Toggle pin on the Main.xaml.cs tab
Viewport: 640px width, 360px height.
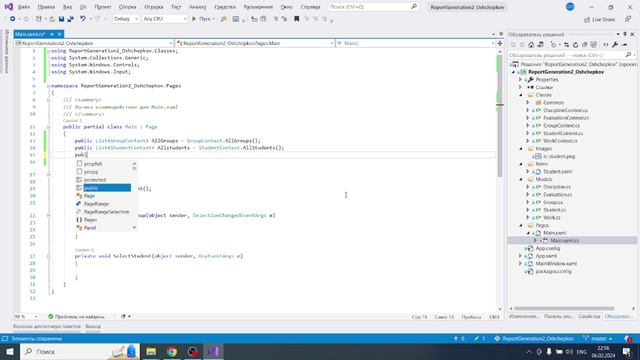tap(52, 34)
